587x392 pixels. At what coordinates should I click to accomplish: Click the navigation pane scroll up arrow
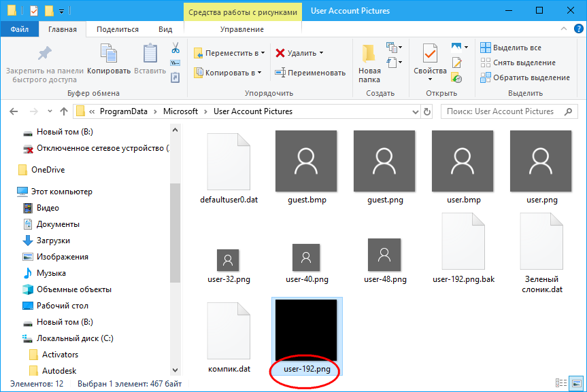point(175,130)
